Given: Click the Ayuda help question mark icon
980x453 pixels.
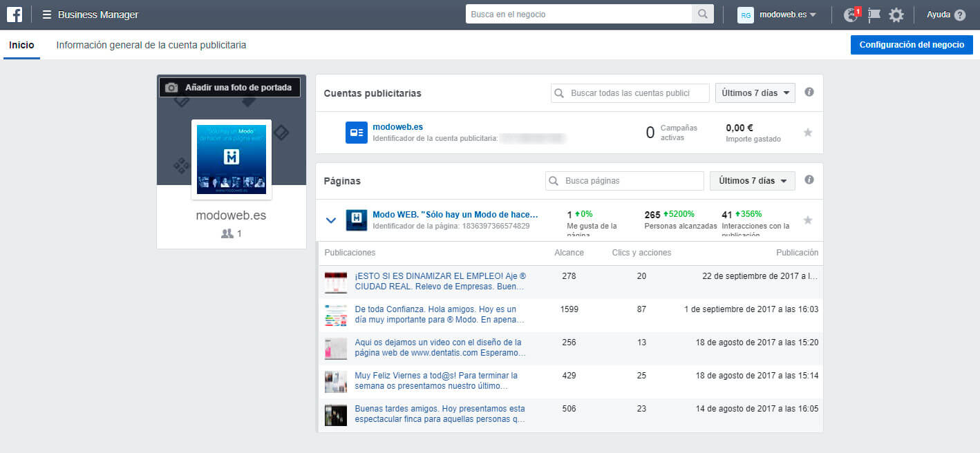Looking at the screenshot, I should point(960,15).
